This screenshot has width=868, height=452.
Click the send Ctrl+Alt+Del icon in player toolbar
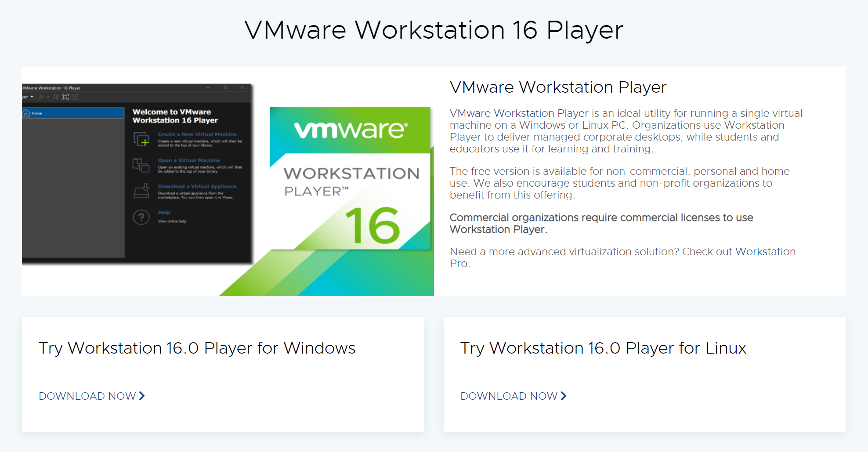click(55, 97)
